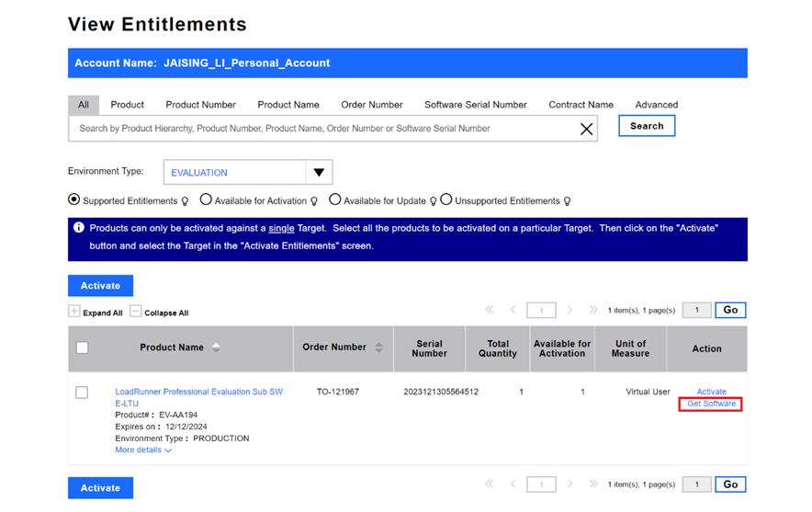Viewport: 812px width, 512px height.
Task: Click the top pager Go button
Action: [x=730, y=310]
